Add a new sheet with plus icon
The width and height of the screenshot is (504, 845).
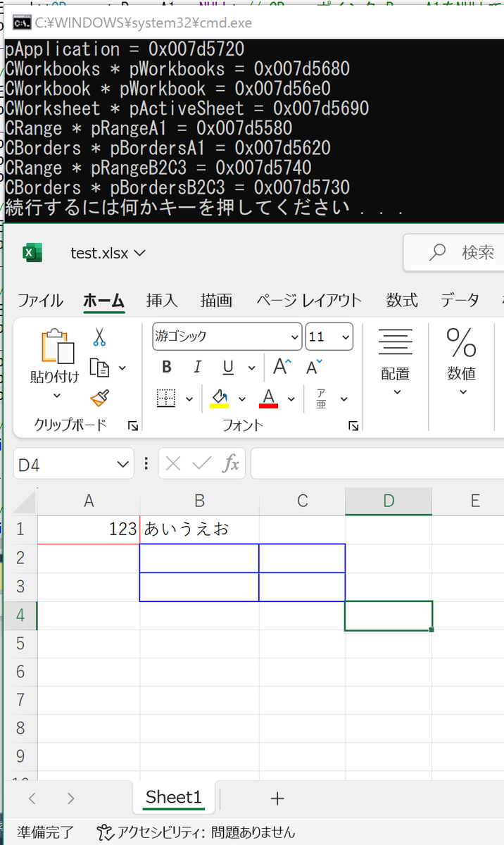click(x=277, y=798)
